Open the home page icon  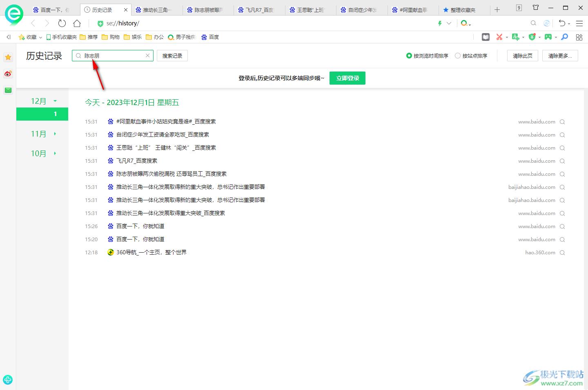pyautogui.click(x=77, y=23)
